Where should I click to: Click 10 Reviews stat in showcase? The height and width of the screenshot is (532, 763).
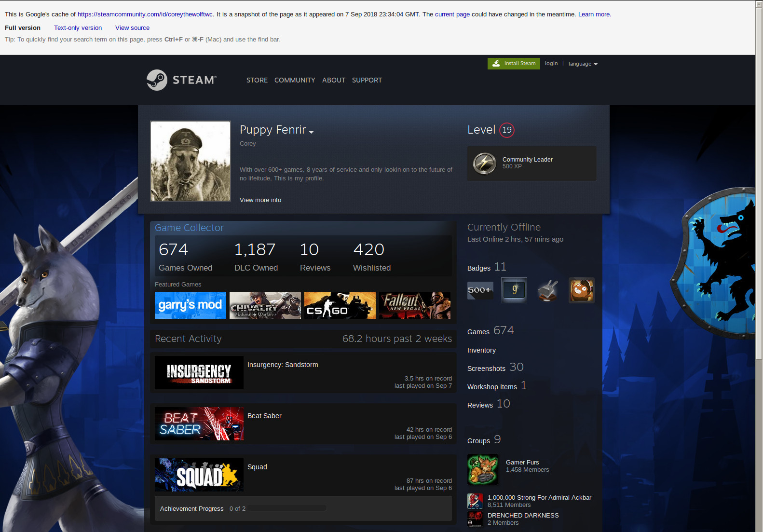click(x=315, y=257)
